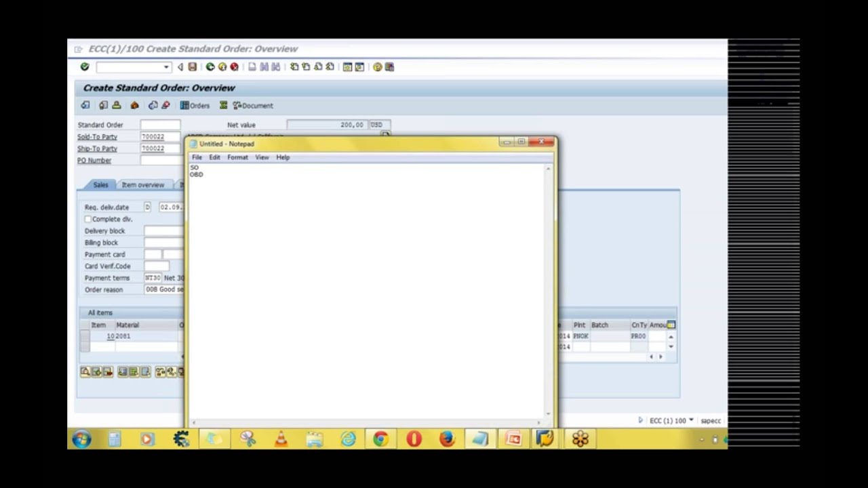Click the PO Number input field

163,161
